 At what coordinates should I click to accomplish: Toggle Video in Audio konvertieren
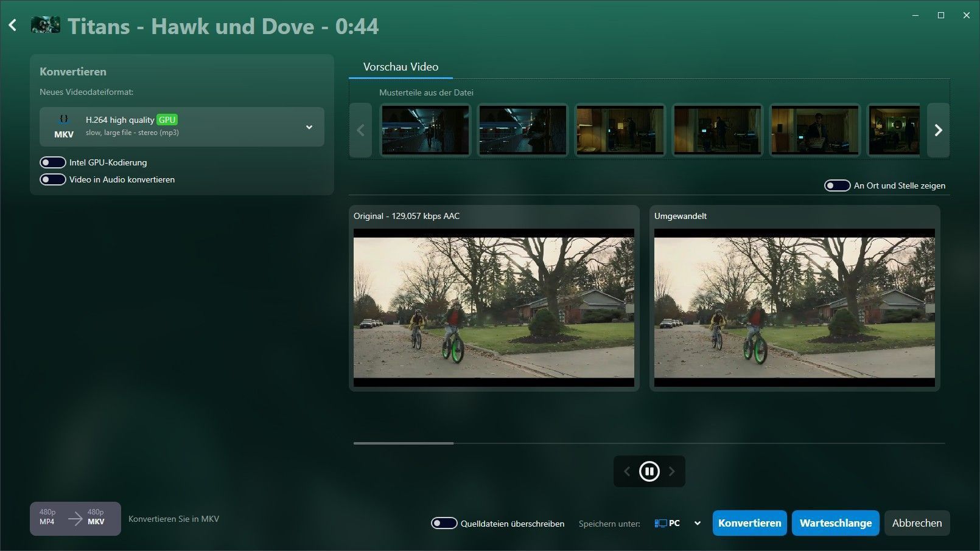click(53, 179)
